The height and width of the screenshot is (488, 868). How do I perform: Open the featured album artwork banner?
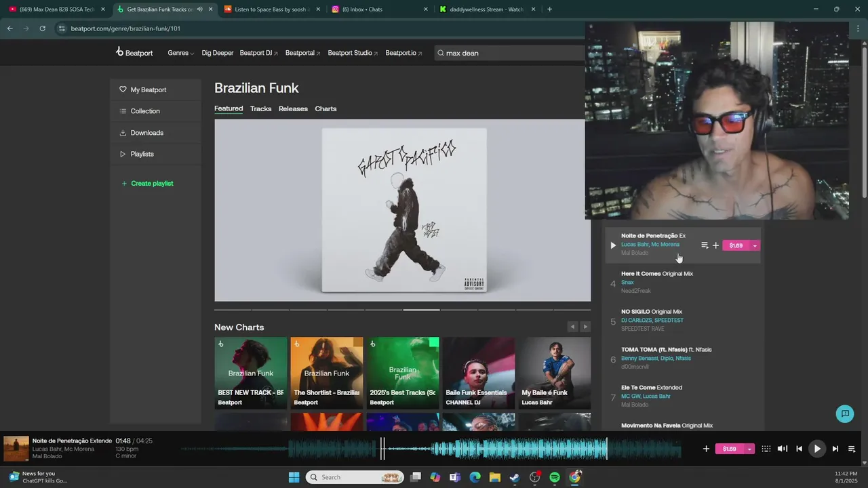403,211
